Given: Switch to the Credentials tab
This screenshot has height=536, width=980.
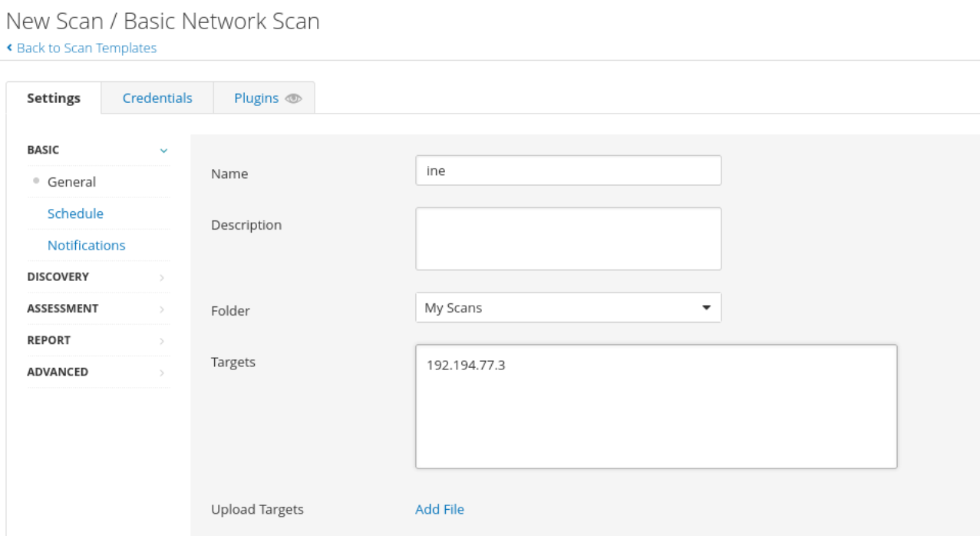Looking at the screenshot, I should click(157, 98).
